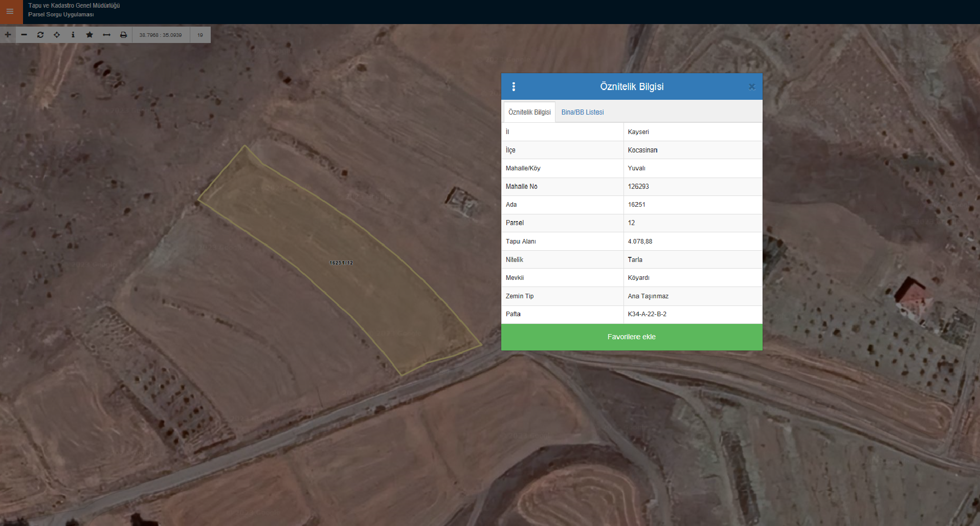Click the Zemin Tip value Ana Taşınmaz

693,296
